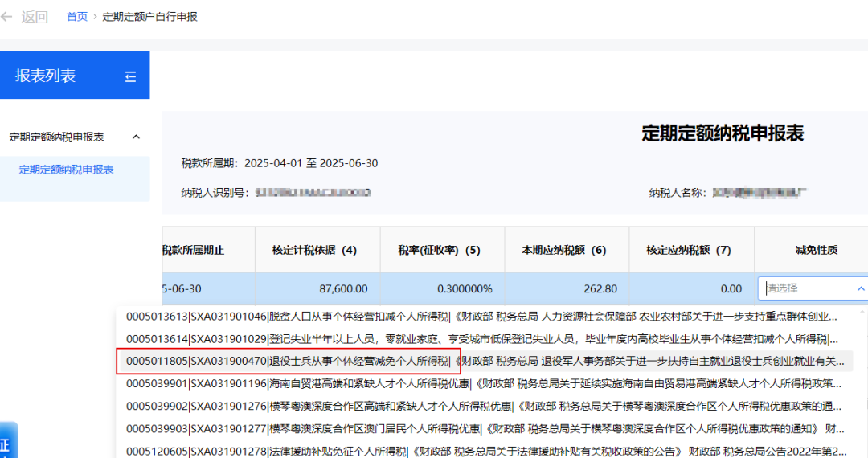Image resolution: width=868 pixels, height=458 pixels.
Task: Collapse the 减免性质 dropdown with its arrow
Action: (x=861, y=288)
